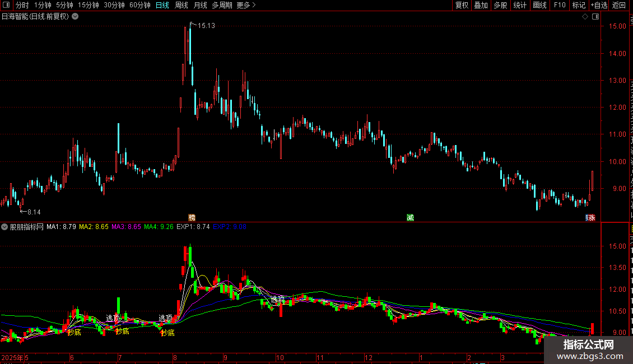This screenshot has height=364, width=633.
Task: Click the MA3: 8.65 magenta label
Action: (127, 227)
